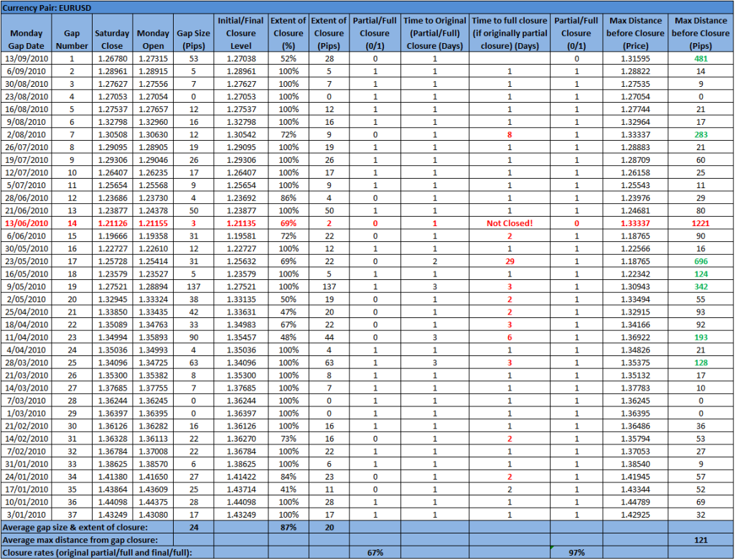Click the closure level value 1.43714

pyautogui.click(x=241, y=489)
